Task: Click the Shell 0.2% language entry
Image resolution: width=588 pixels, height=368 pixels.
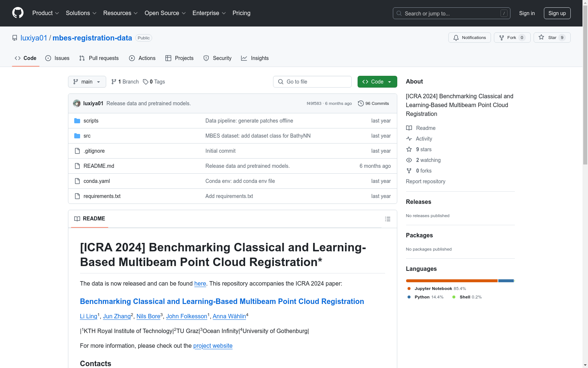Action: pyautogui.click(x=467, y=297)
